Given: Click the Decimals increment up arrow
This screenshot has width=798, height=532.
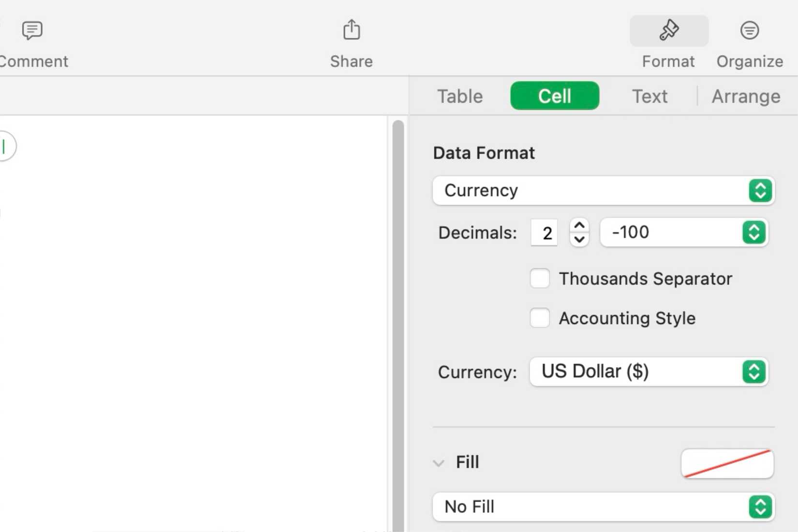Looking at the screenshot, I should coord(579,224).
